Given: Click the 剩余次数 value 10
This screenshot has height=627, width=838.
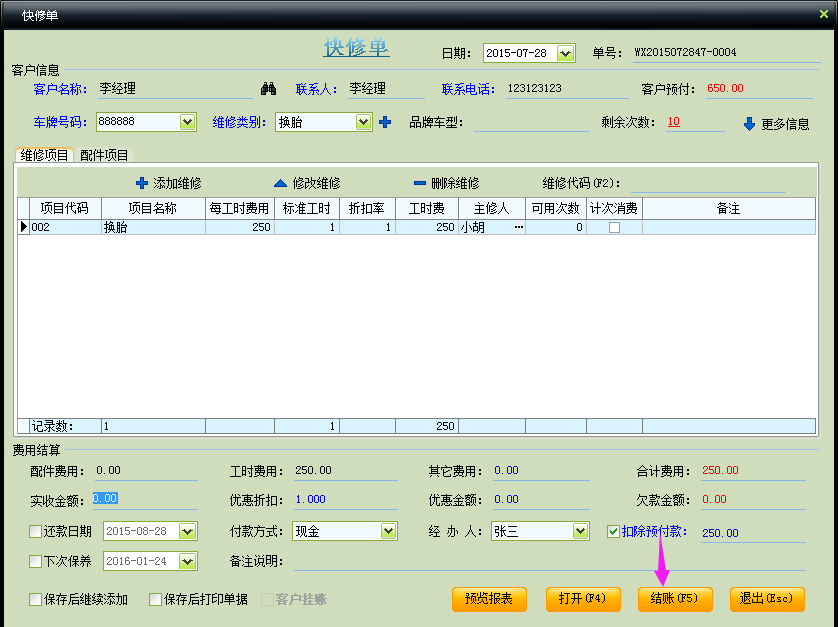Looking at the screenshot, I should (673, 122).
